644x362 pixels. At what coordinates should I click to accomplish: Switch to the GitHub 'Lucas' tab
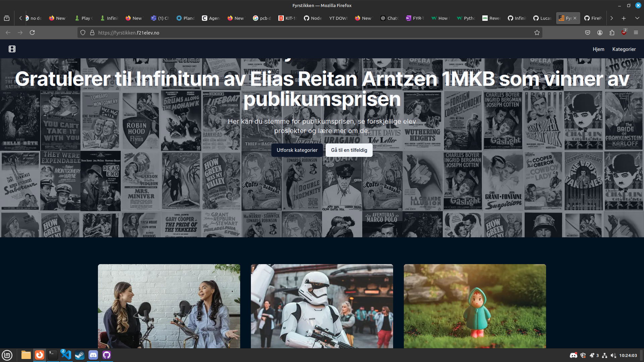543,18
